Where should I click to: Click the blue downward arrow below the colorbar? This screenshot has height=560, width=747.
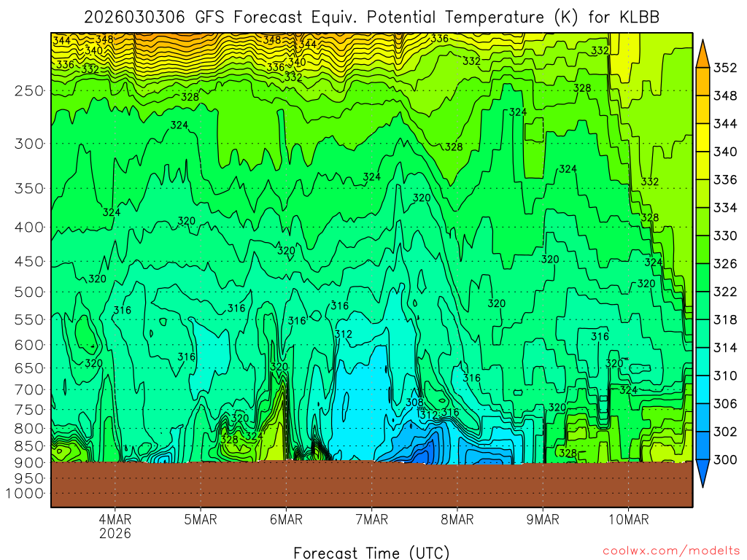point(703,473)
